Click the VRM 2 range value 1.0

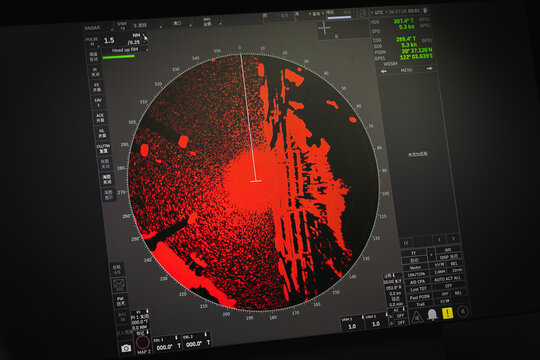(376, 324)
